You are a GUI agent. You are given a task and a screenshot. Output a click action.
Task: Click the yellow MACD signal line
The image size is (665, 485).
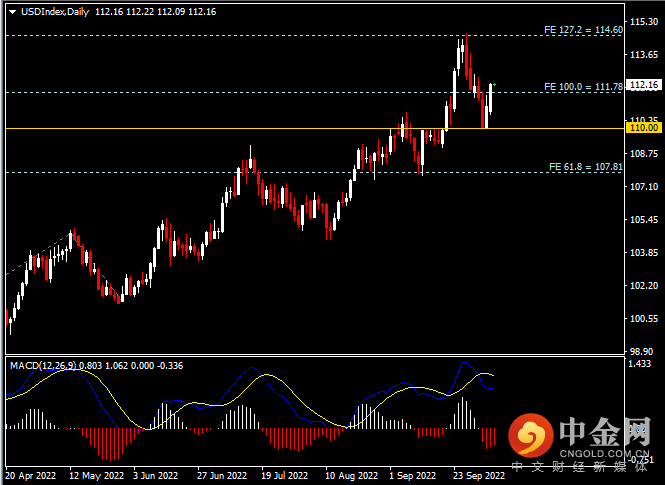[x=267, y=375]
